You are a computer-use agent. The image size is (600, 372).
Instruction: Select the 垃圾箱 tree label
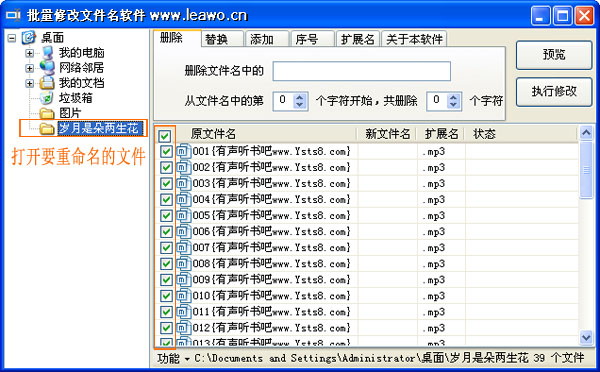click(75, 98)
